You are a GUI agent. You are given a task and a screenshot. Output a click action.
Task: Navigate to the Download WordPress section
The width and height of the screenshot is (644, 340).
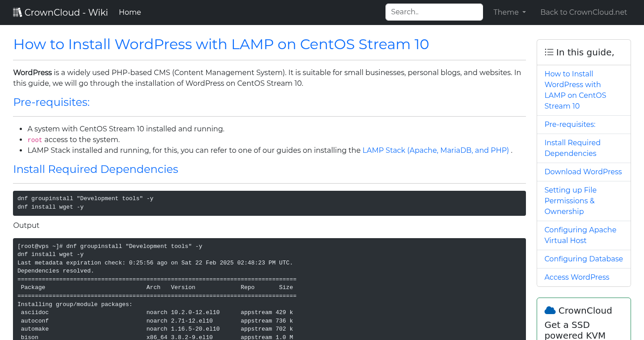pyautogui.click(x=583, y=172)
